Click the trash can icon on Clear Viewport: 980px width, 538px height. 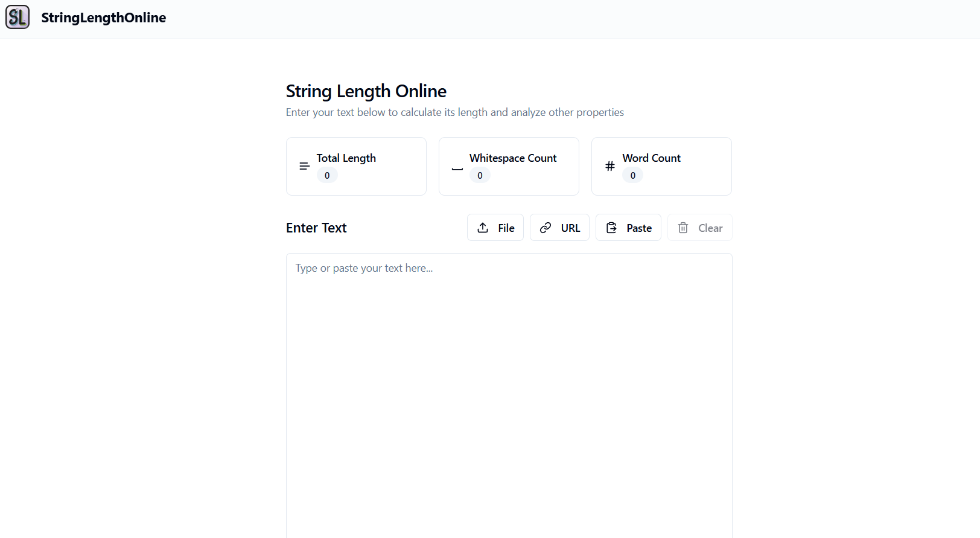click(683, 228)
